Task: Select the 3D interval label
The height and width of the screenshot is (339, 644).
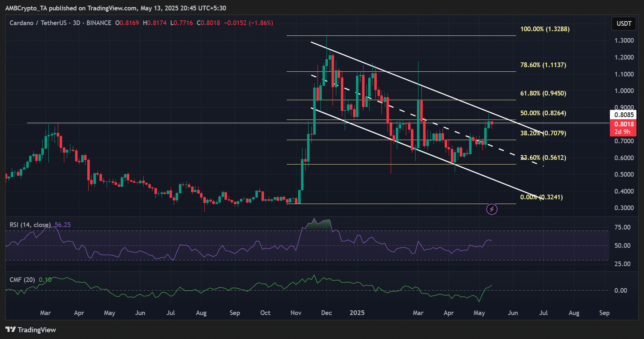Action: pyautogui.click(x=76, y=23)
